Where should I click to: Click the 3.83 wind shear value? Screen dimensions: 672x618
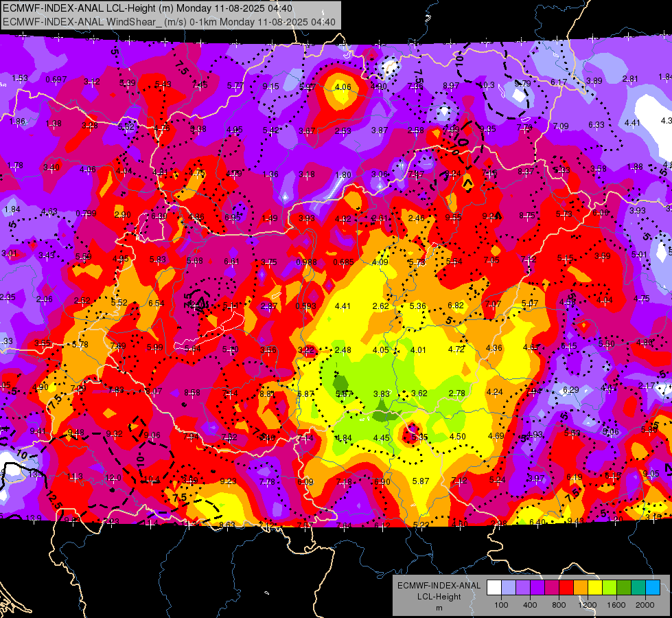pyautogui.click(x=382, y=393)
